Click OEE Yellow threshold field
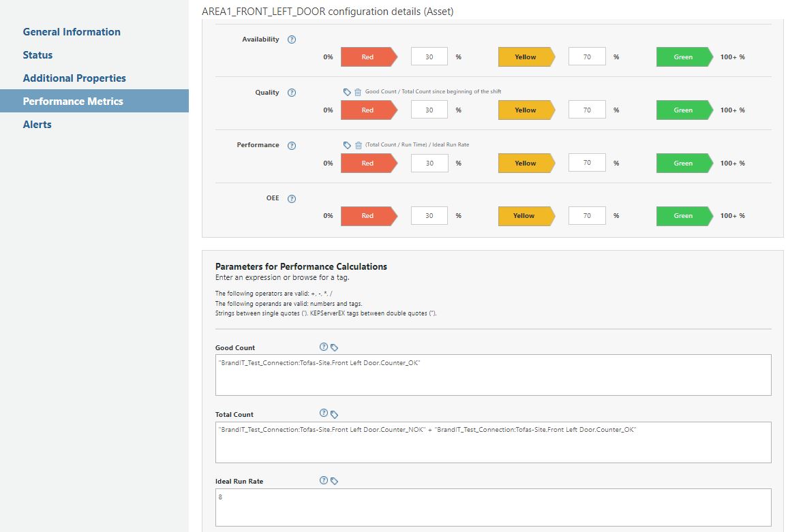Screen dimensions: 788x532 tap(587, 215)
